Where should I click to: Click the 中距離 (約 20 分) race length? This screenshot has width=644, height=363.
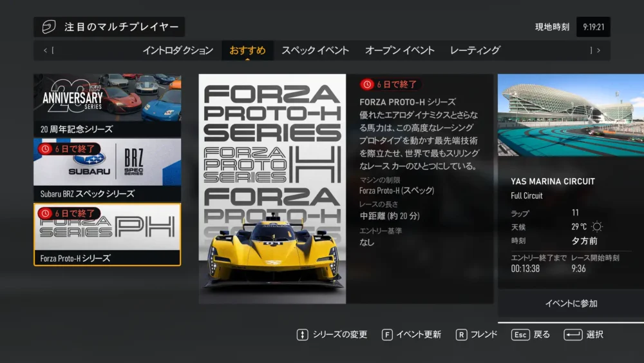(x=390, y=216)
